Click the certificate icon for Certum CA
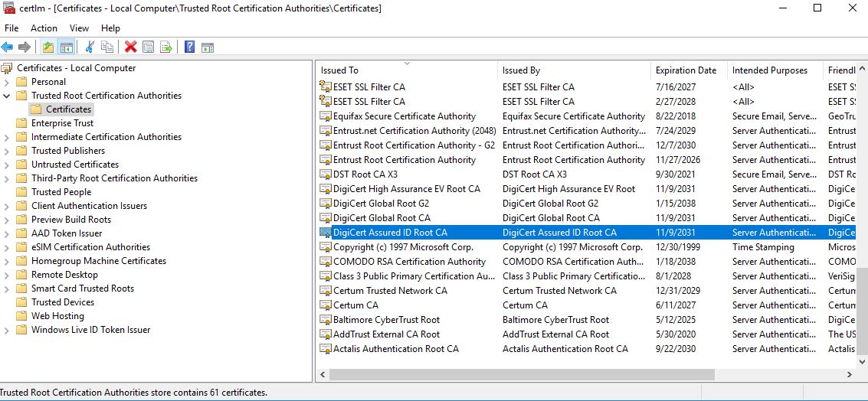This screenshot has width=868, height=401. click(326, 305)
